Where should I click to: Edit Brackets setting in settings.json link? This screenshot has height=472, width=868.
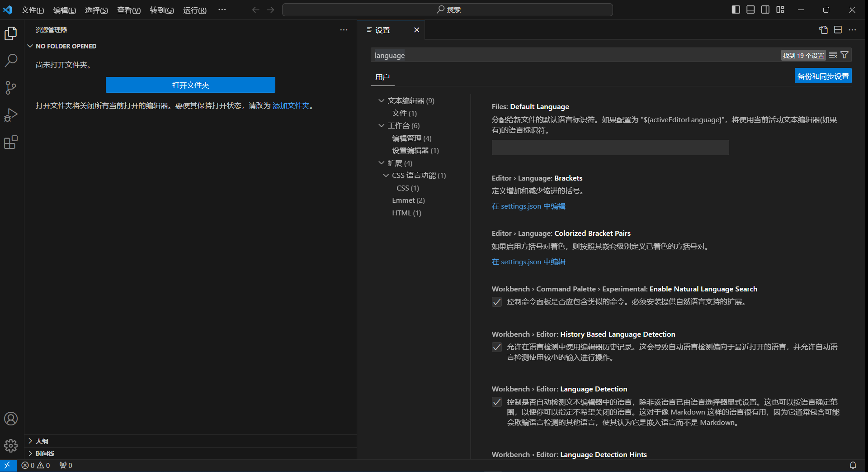[528, 206]
